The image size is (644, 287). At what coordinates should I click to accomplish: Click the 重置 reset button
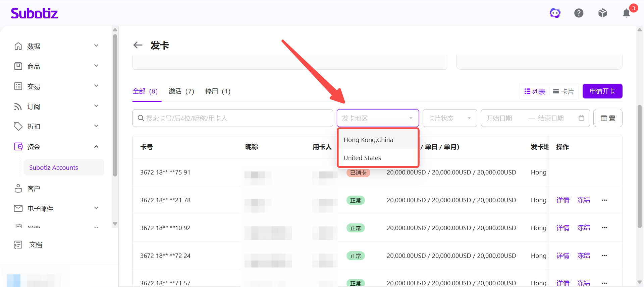(608, 118)
